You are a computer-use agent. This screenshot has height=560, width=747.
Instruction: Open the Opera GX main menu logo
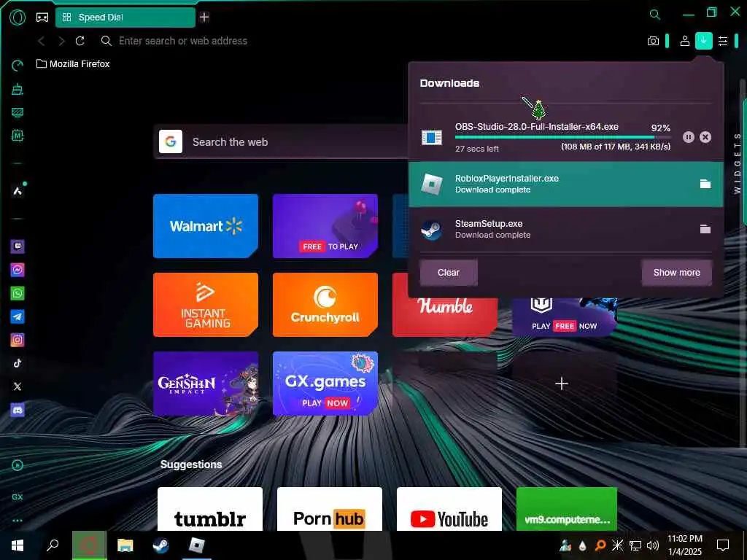18,17
